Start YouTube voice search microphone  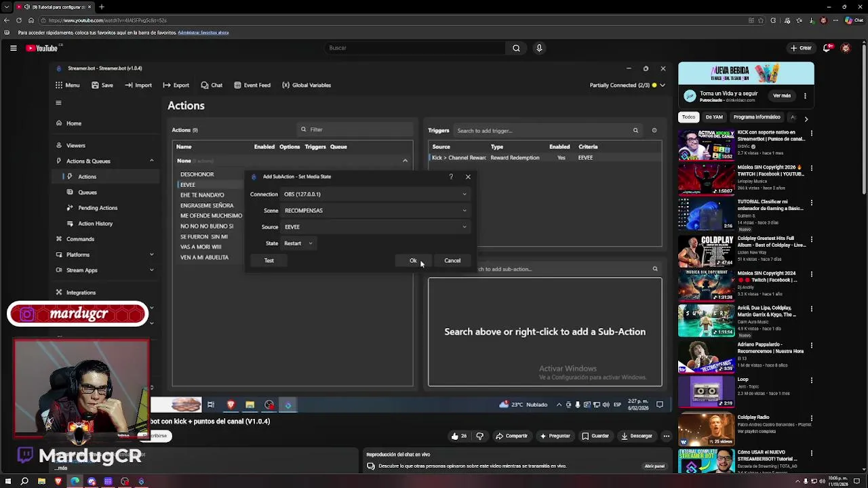coord(539,48)
